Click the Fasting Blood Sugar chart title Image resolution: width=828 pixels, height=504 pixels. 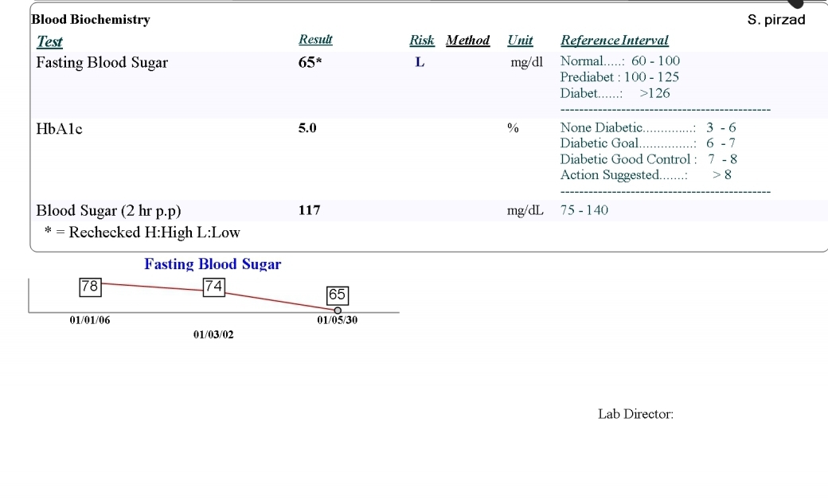click(213, 264)
